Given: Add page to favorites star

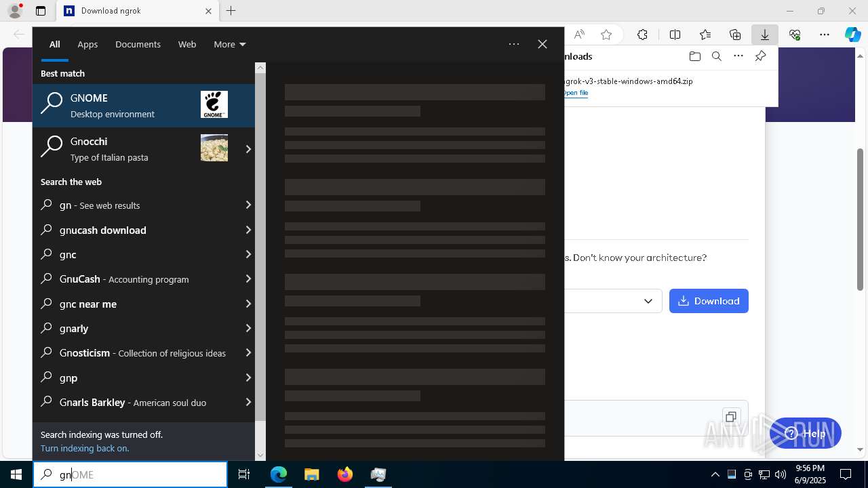Looking at the screenshot, I should (x=606, y=35).
